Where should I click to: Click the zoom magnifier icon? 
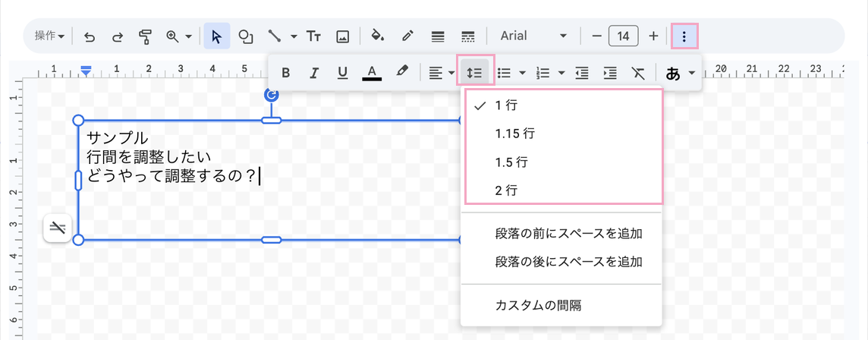tap(172, 36)
